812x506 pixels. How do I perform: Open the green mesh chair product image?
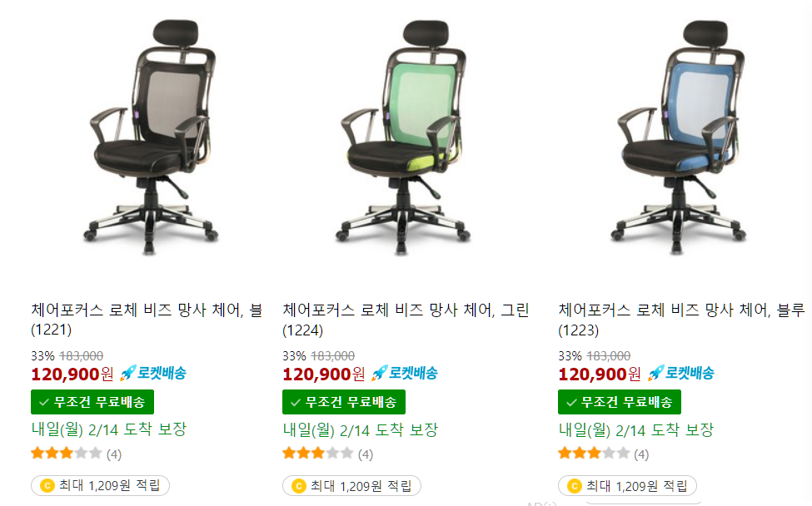[x=403, y=137]
